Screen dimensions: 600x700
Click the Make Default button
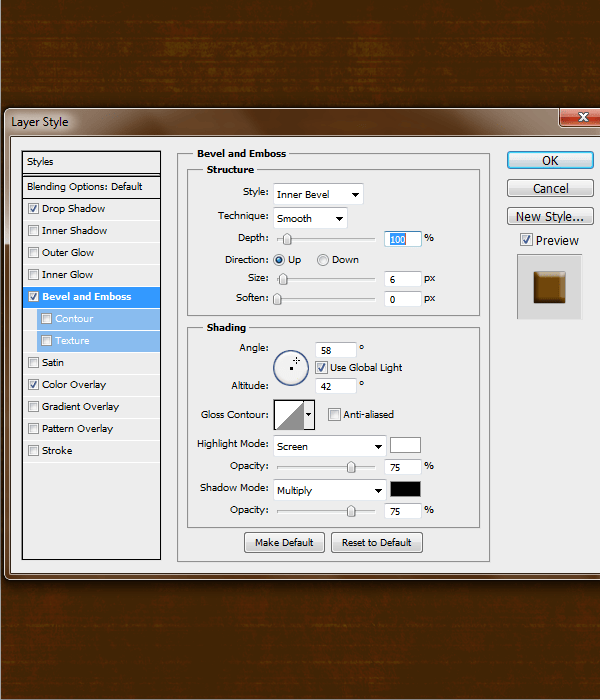(x=284, y=542)
